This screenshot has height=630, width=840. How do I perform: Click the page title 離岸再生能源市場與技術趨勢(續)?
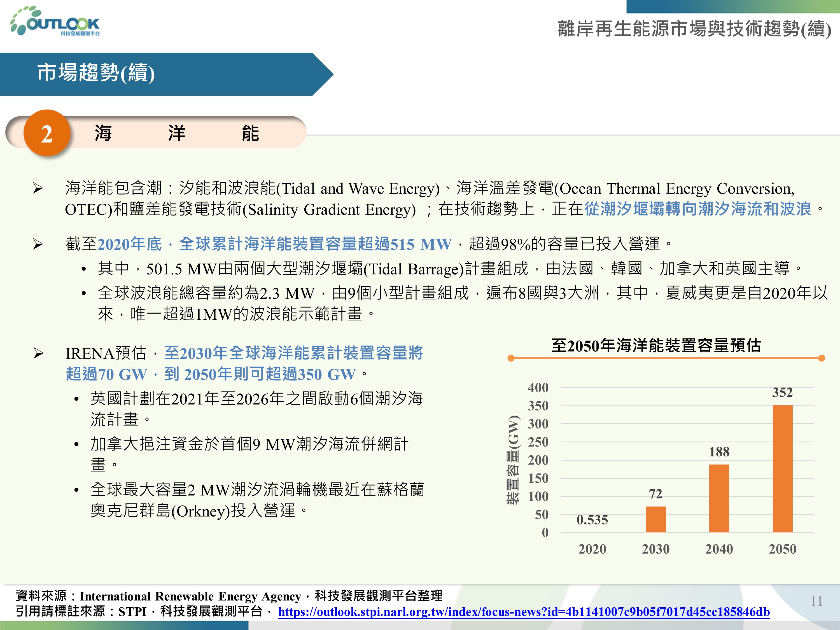pos(694,29)
